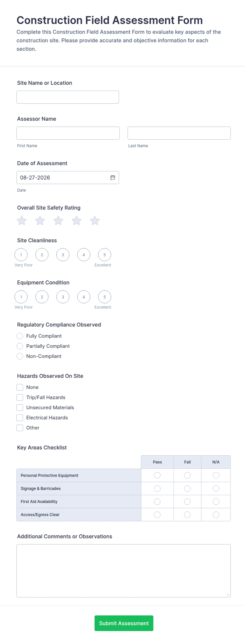The height and width of the screenshot is (644, 245).
Task: Mark Signage & Barricades as Fail
Action: pos(187,489)
